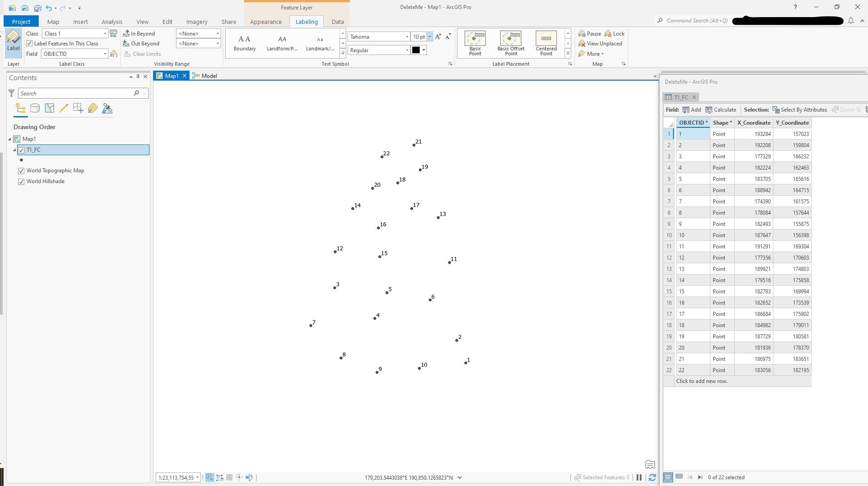
Task: Open Select By Attributes tool
Action: 800,109
